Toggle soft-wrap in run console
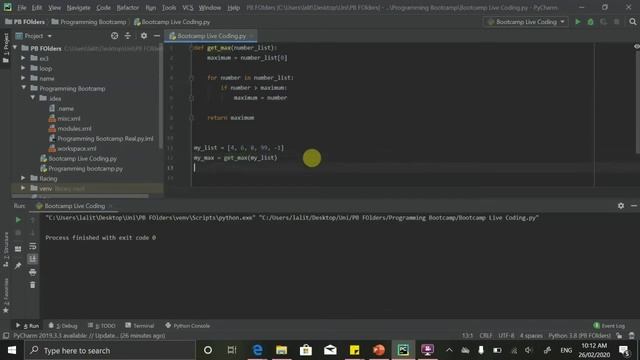 coord(33,246)
